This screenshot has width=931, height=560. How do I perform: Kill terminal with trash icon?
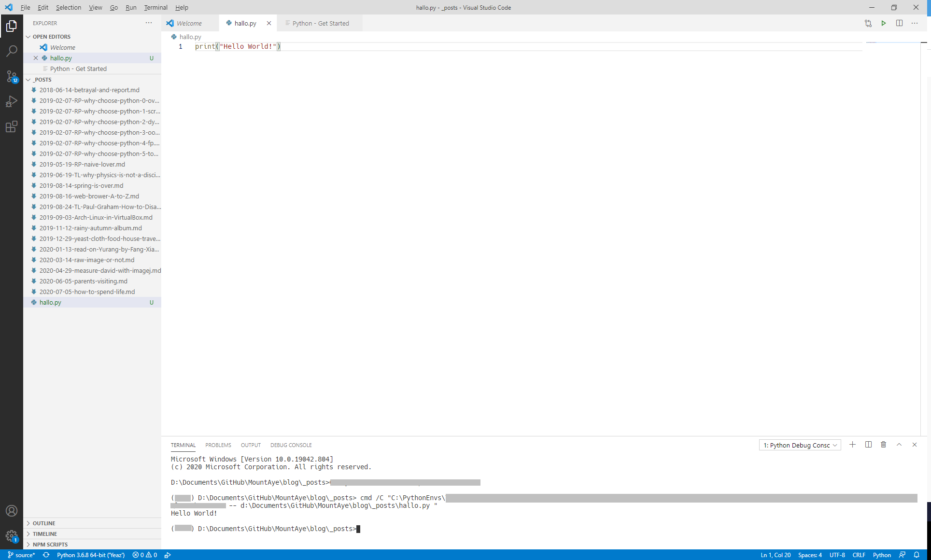click(x=883, y=445)
